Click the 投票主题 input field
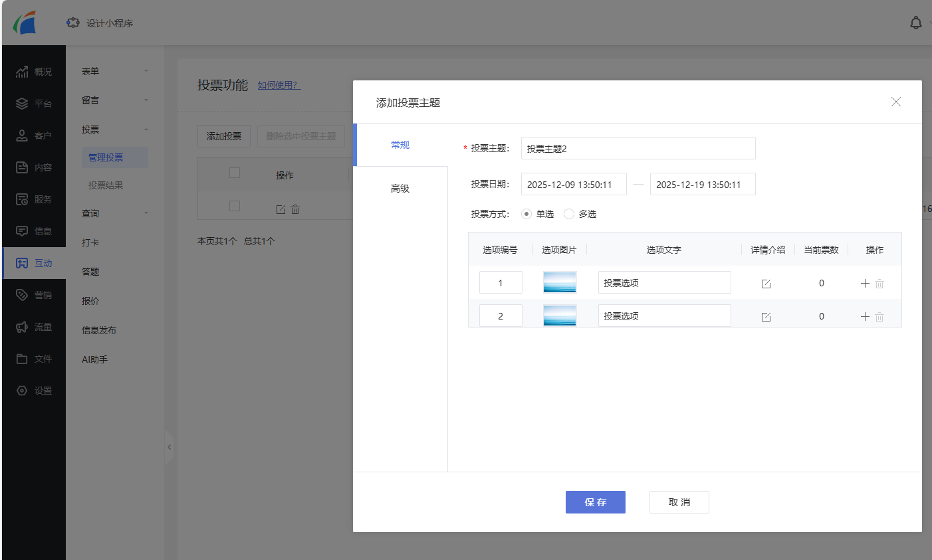This screenshot has height=560, width=932. coord(638,148)
